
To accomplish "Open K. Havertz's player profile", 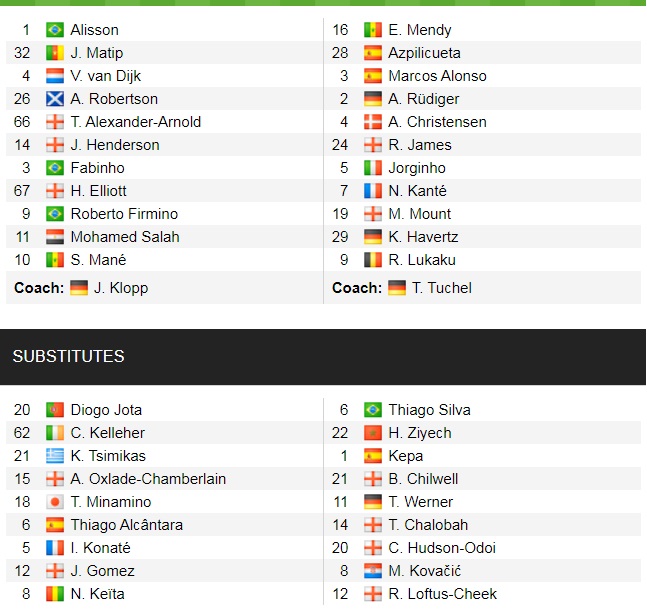I will [x=425, y=237].
